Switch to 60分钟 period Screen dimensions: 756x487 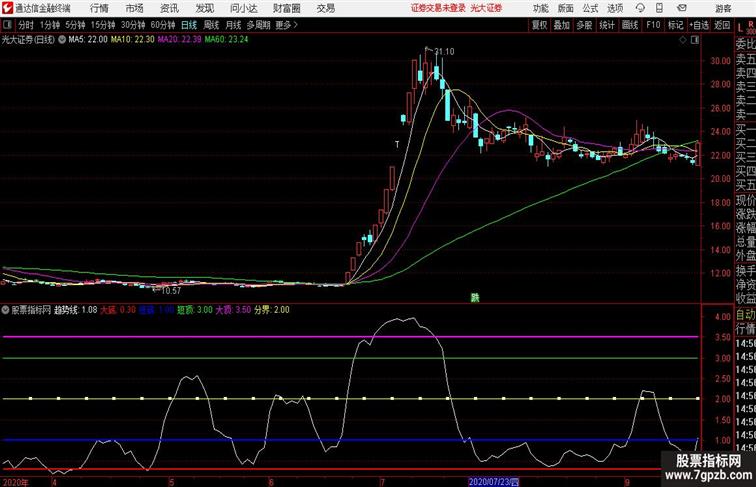coord(163,25)
